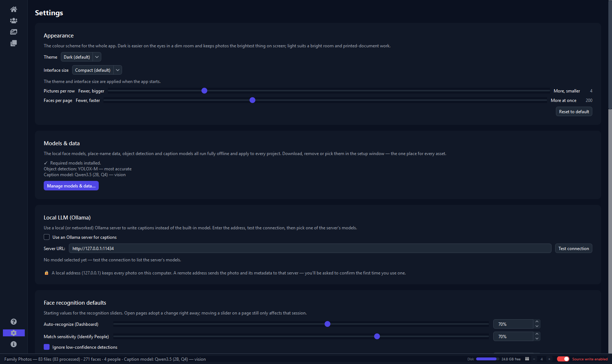
Task: Click Manage models & data button
Action: coord(71,186)
